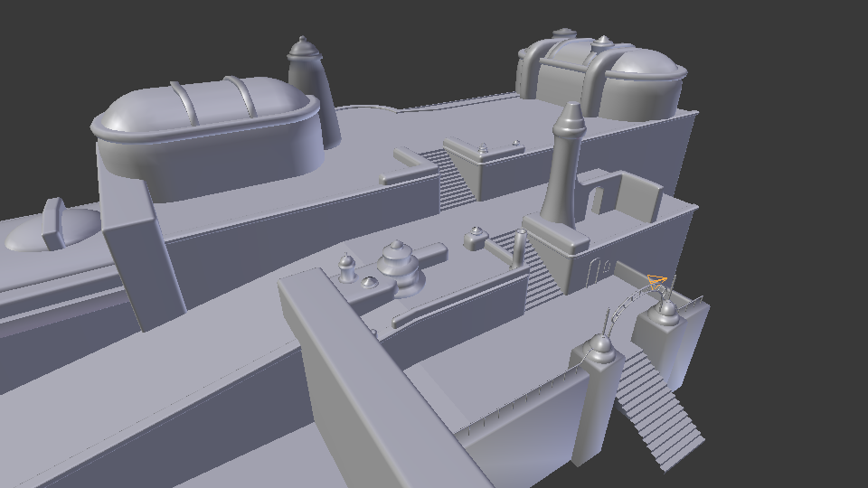868x488 pixels.
Task: Select the twin-dome building with pipe arches
Action: (600, 75)
